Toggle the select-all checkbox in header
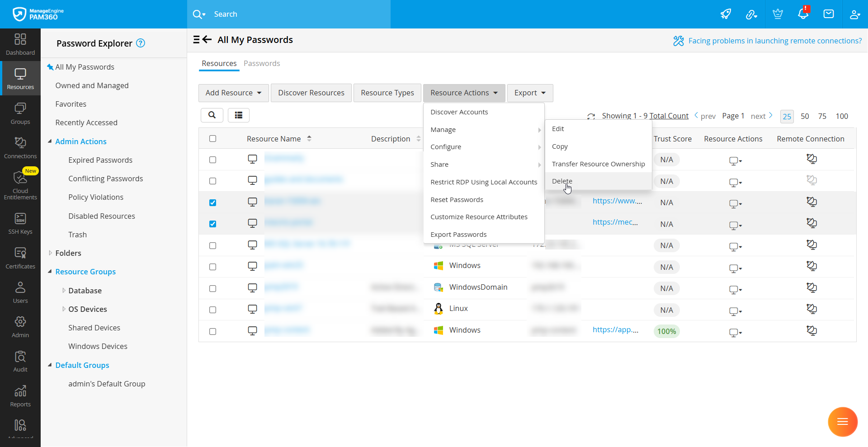 pyautogui.click(x=213, y=139)
